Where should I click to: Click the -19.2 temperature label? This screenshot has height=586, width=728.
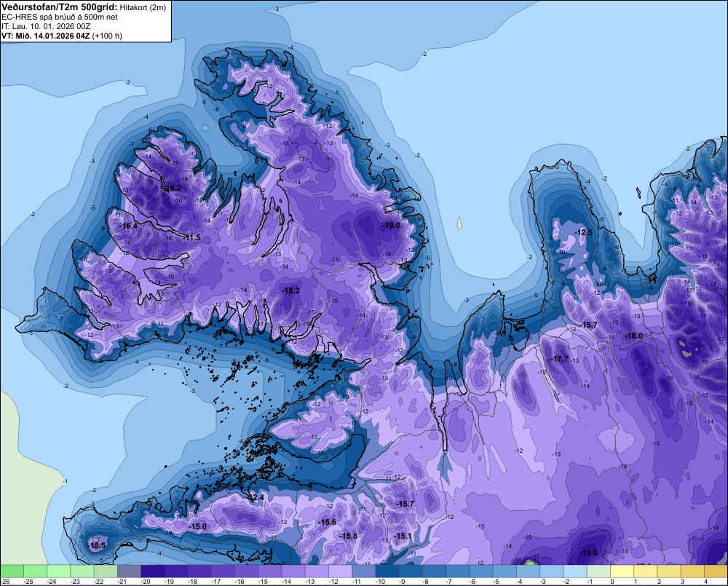coord(173,188)
